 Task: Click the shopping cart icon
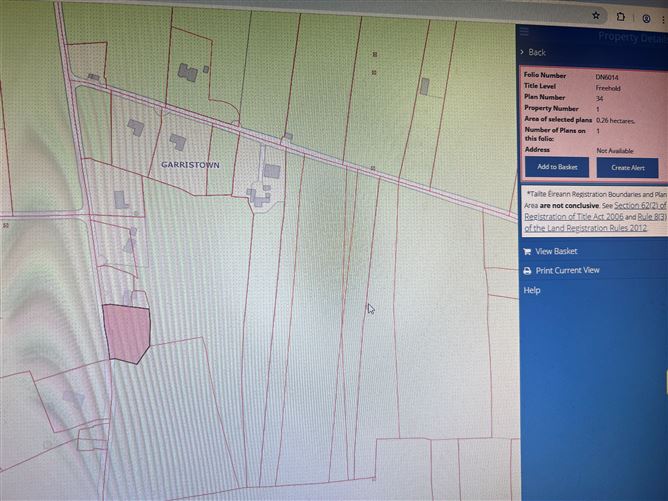(x=527, y=252)
